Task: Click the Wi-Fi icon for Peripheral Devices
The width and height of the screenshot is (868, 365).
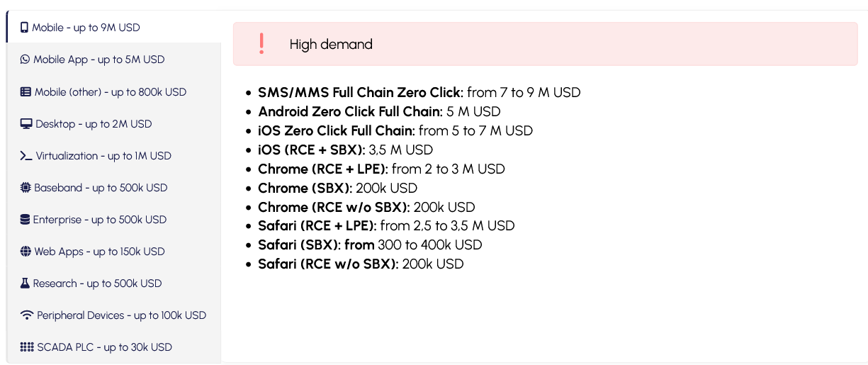Action: click(x=27, y=315)
